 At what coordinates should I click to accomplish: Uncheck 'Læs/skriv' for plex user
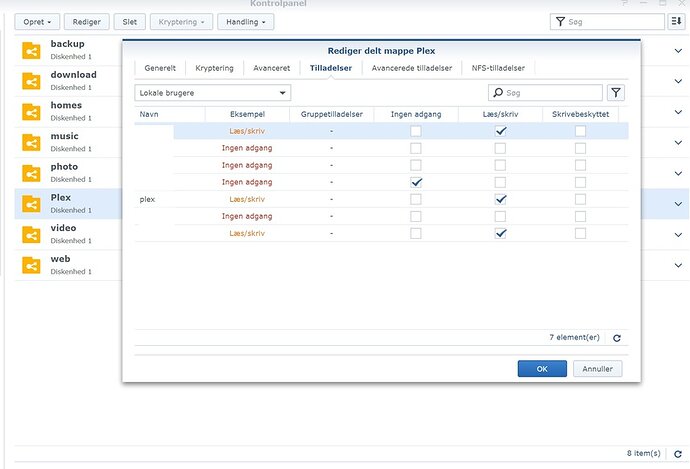click(x=500, y=199)
